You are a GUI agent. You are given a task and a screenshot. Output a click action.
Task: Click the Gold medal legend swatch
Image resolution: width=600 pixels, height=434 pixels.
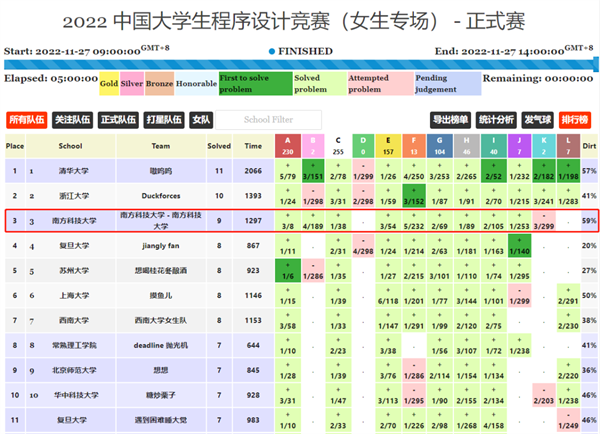(109, 84)
